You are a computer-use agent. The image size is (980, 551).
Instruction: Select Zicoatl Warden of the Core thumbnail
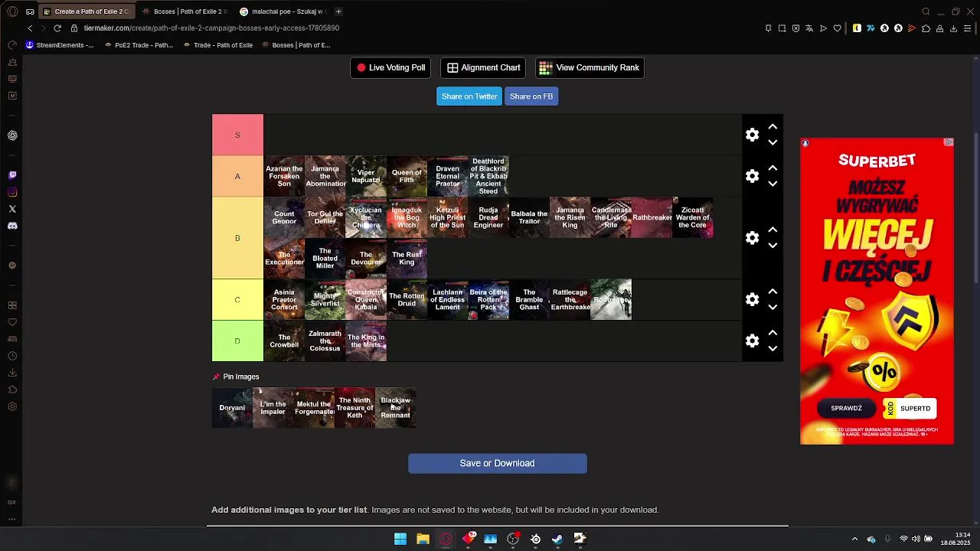692,217
